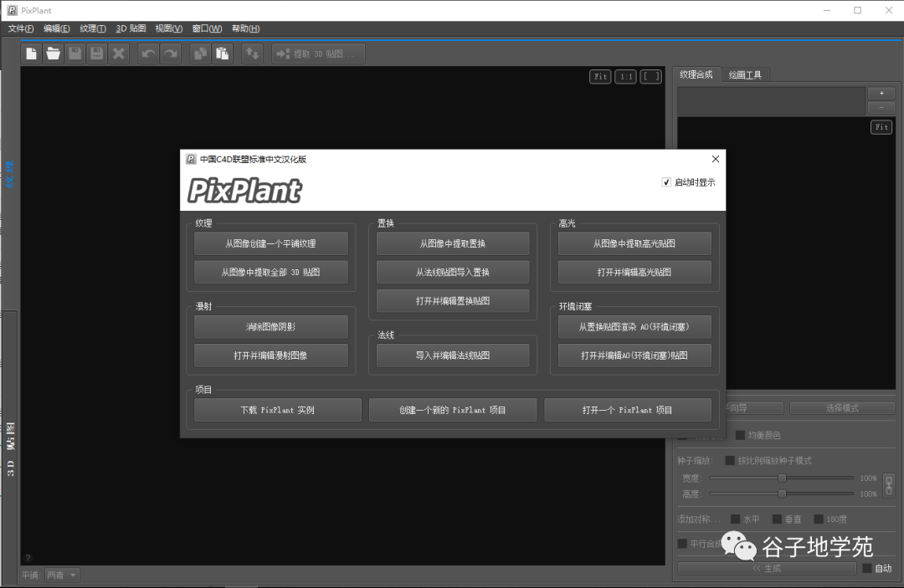Click the Undo arrow icon
904x588 pixels.
click(x=149, y=54)
